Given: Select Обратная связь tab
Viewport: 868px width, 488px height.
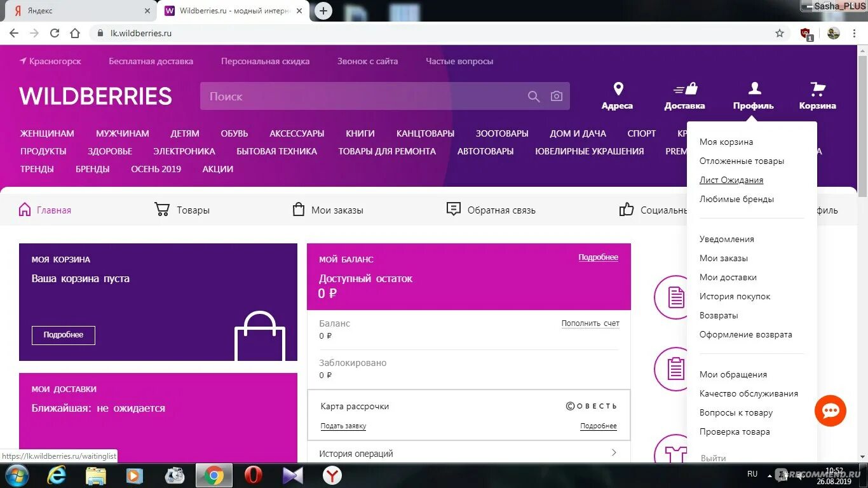Looking at the screenshot, I should pyautogui.click(x=491, y=210).
